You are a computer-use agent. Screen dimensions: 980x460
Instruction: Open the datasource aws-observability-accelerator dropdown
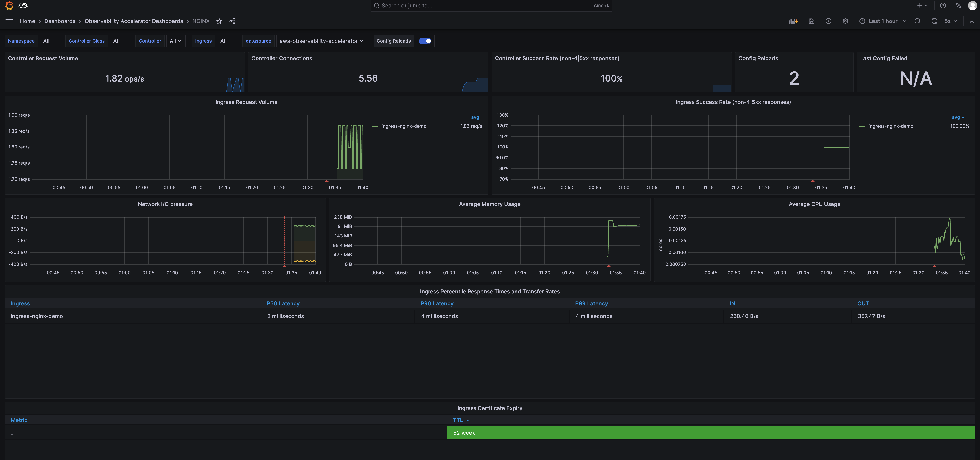(321, 41)
